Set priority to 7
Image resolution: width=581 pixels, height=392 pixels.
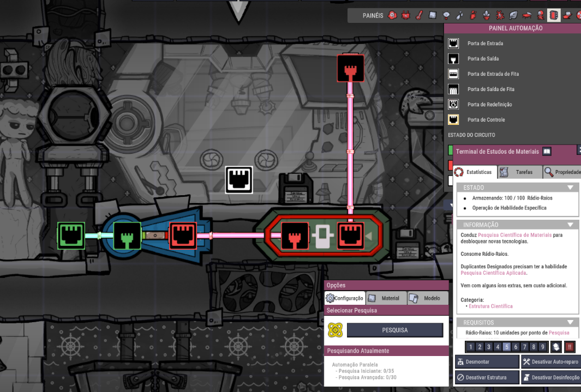pyautogui.click(x=525, y=347)
